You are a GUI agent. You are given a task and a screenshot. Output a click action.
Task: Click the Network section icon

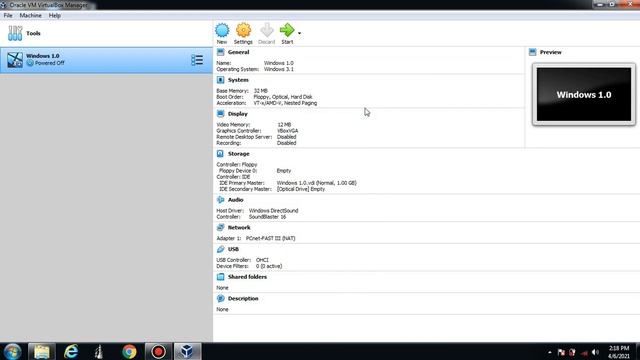(x=220, y=227)
